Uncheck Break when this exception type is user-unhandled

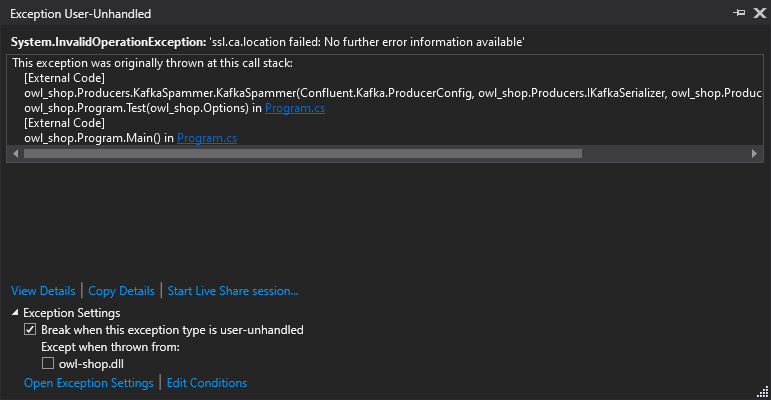coord(30,330)
